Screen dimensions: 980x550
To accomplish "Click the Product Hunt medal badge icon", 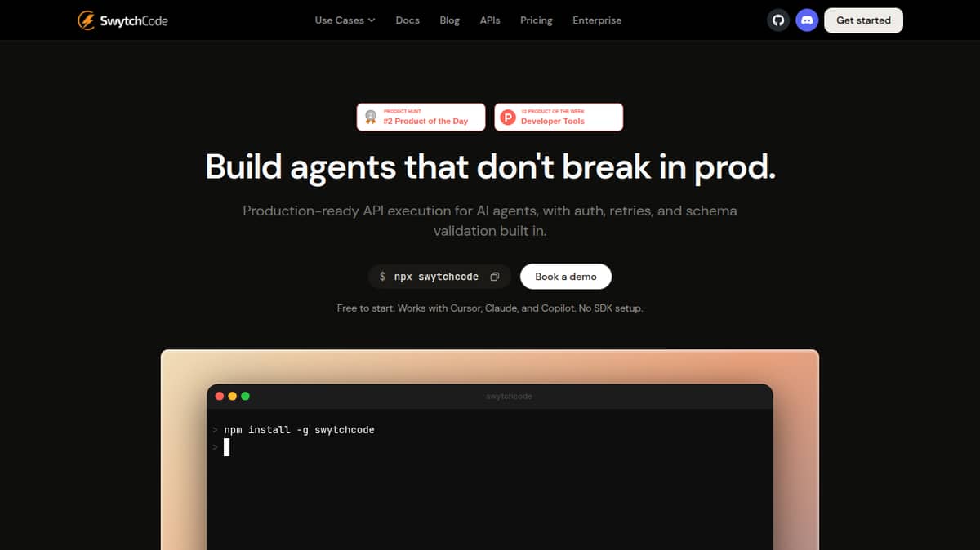I will (x=371, y=117).
